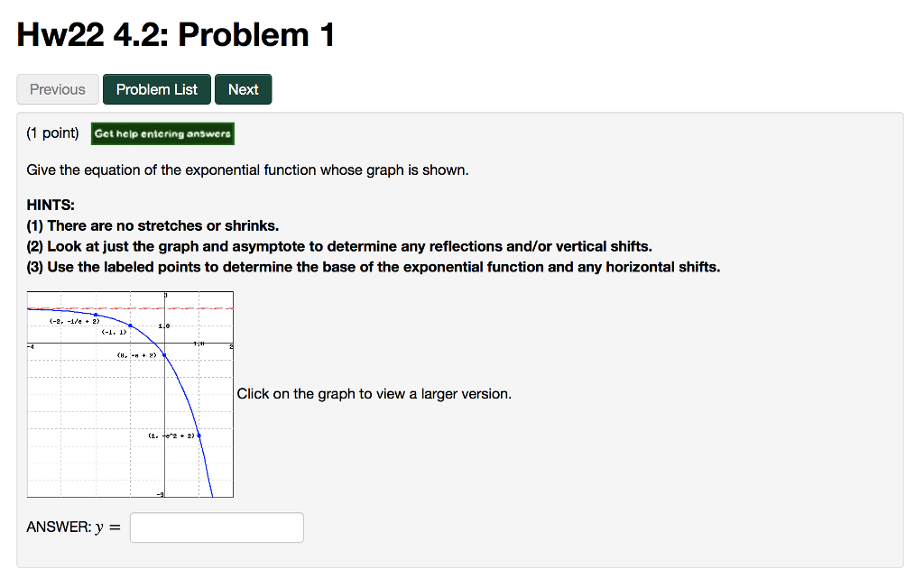This screenshot has width=924, height=587.
Task: Click the point labeled (1, -e^2 + 2)
Action: [x=199, y=434]
